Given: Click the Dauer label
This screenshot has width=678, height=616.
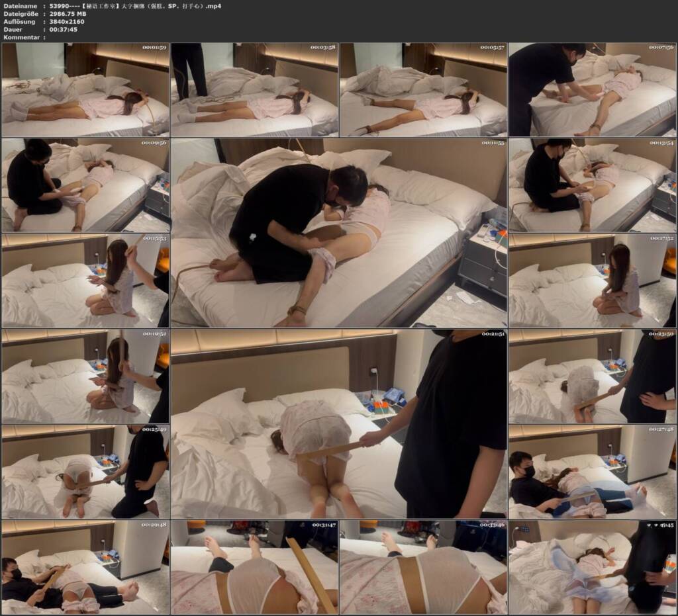Looking at the screenshot, I should tap(13, 29).
